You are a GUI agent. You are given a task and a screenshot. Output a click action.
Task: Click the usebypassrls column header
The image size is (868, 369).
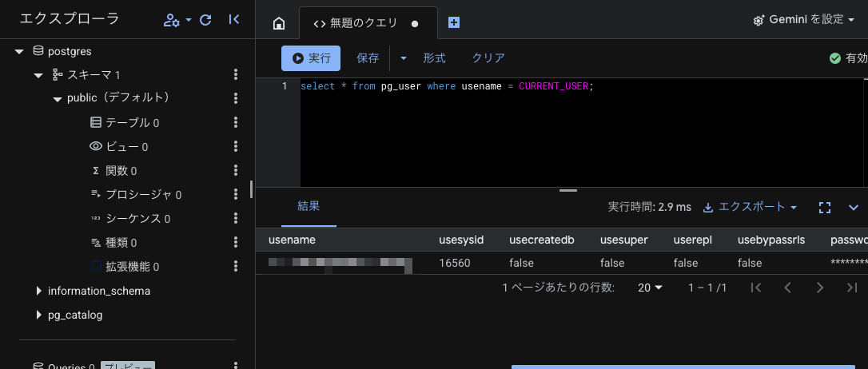point(771,240)
